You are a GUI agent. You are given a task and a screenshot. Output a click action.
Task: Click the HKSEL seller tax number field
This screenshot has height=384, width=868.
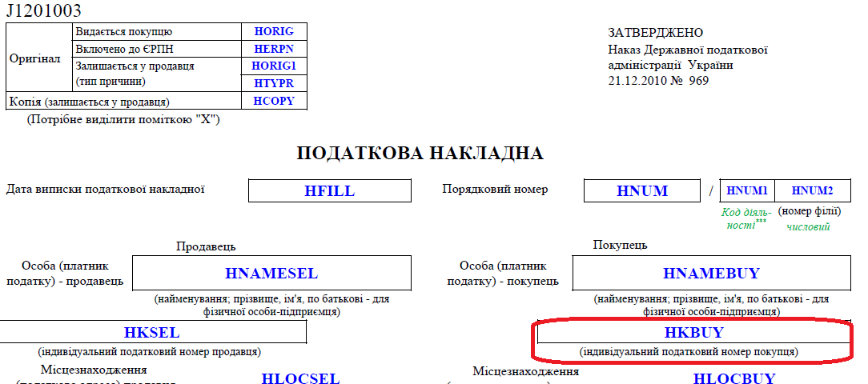tap(152, 332)
